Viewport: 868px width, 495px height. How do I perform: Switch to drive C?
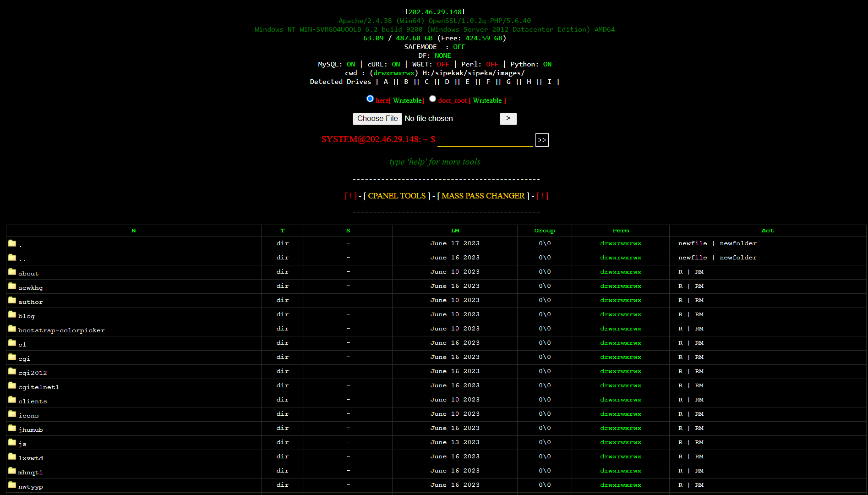pyautogui.click(x=427, y=82)
